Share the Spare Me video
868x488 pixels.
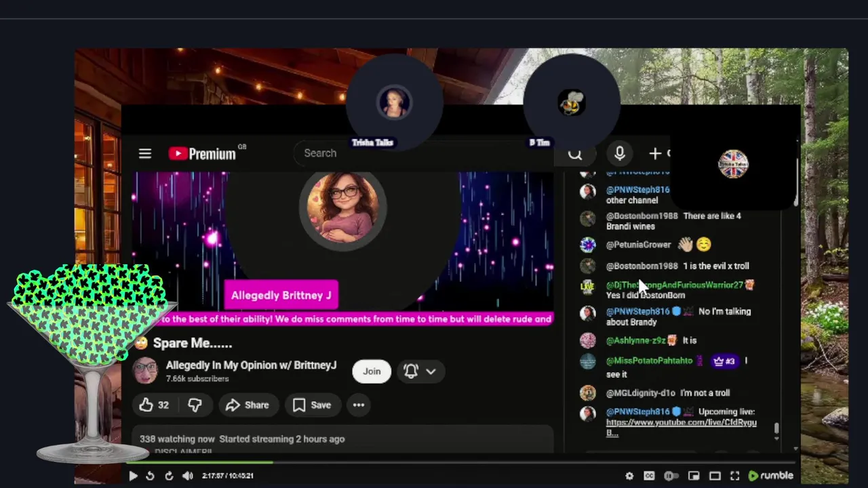(x=248, y=405)
